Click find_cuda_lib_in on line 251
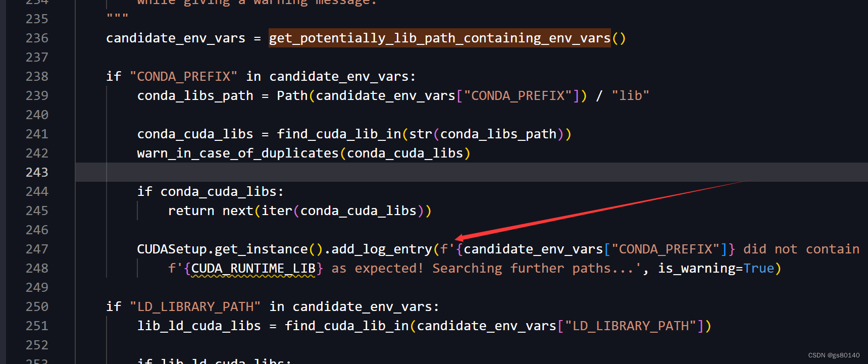The image size is (868, 364). pyautogui.click(x=347, y=326)
